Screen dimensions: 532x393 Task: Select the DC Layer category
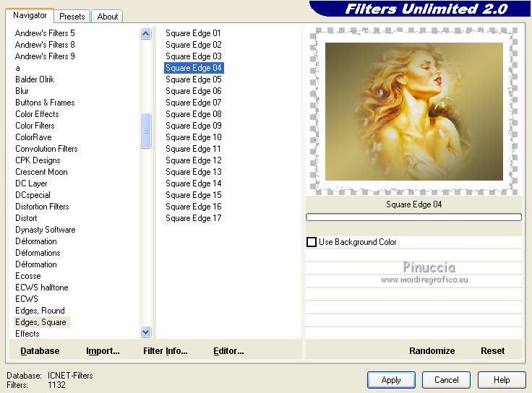click(x=31, y=183)
